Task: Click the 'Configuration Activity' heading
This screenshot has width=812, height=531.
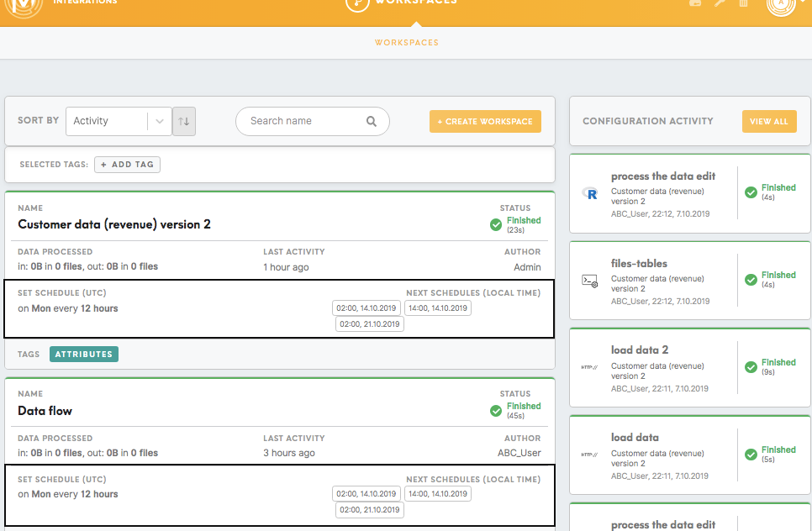Action: point(648,121)
